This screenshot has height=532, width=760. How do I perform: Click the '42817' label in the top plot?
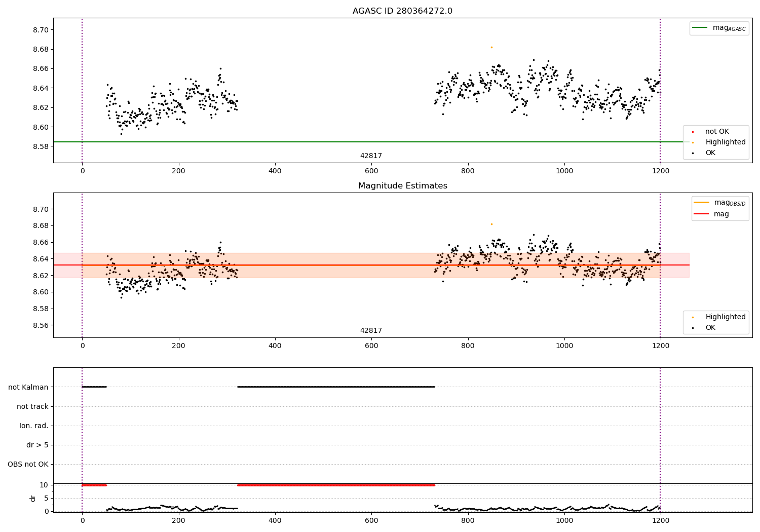[371, 156]
